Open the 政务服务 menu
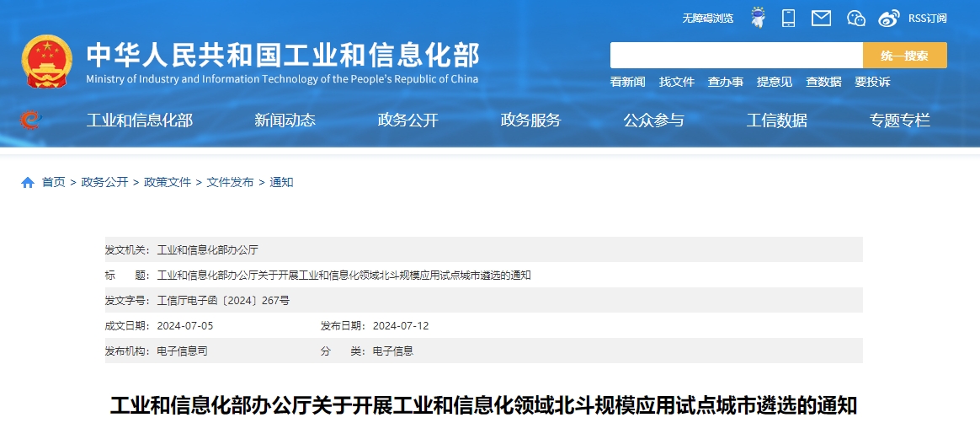The height and width of the screenshot is (439, 980). pyautogui.click(x=531, y=120)
